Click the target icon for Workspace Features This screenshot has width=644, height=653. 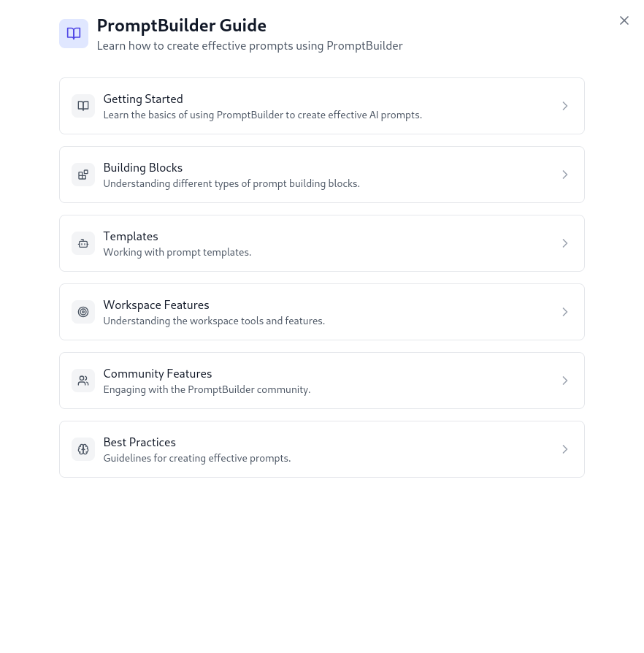click(83, 312)
